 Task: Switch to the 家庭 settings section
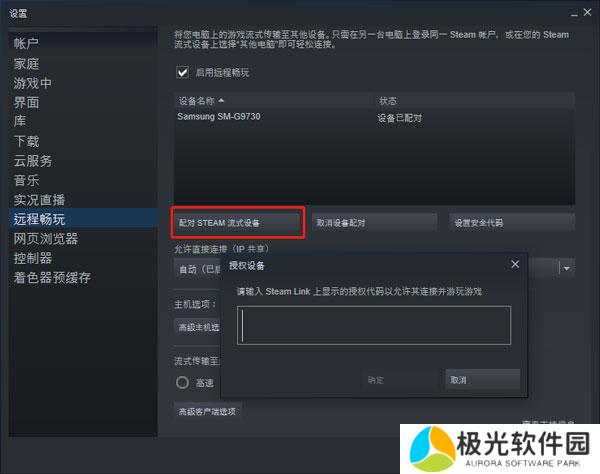pyautogui.click(x=26, y=63)
